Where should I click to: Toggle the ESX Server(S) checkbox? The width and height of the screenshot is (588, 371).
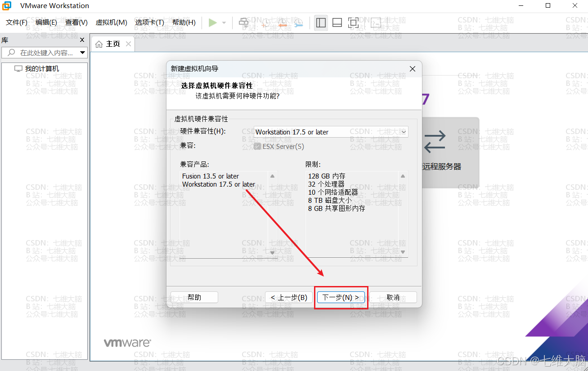257,147
